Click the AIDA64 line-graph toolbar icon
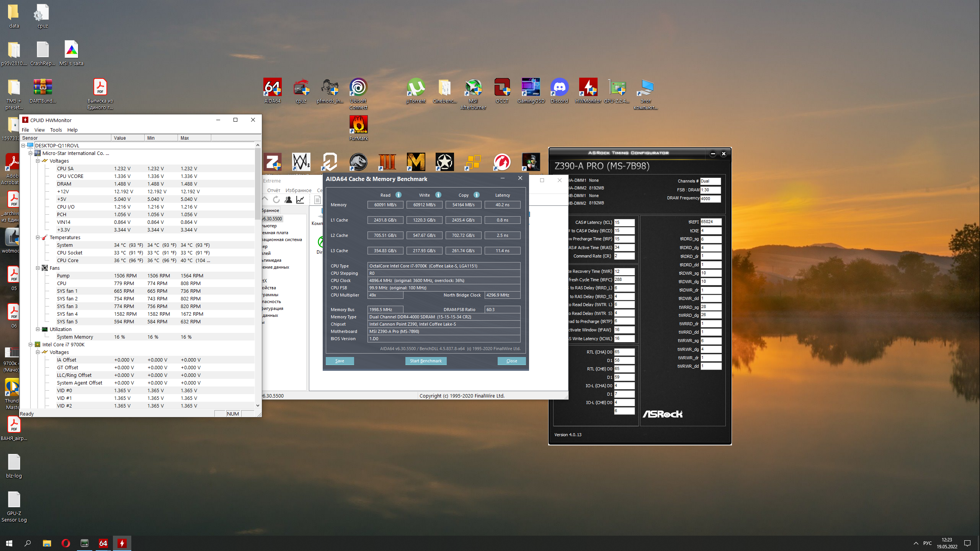The image size is (980, 551). [301, 199]
